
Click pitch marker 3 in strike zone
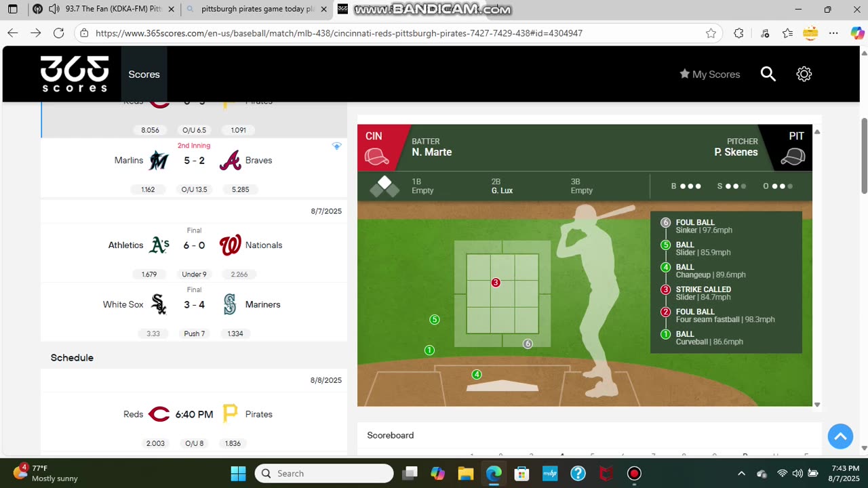[496, 283]
